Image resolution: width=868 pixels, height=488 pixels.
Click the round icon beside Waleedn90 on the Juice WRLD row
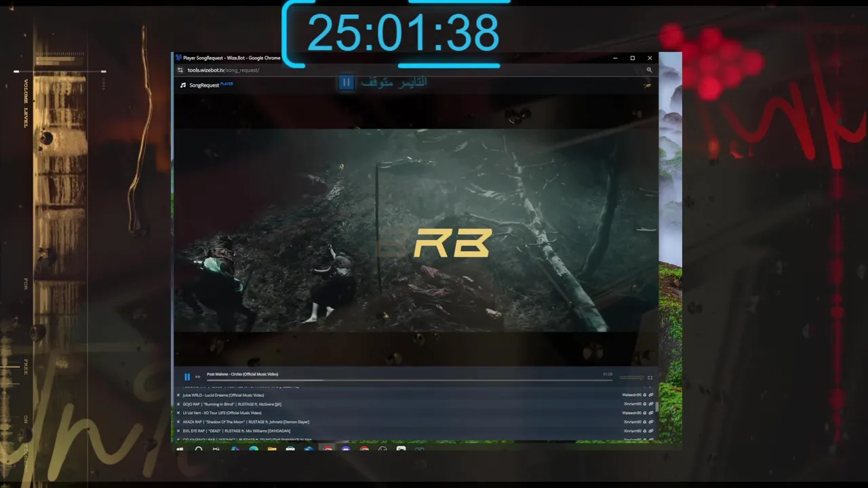tap(645, 395)
